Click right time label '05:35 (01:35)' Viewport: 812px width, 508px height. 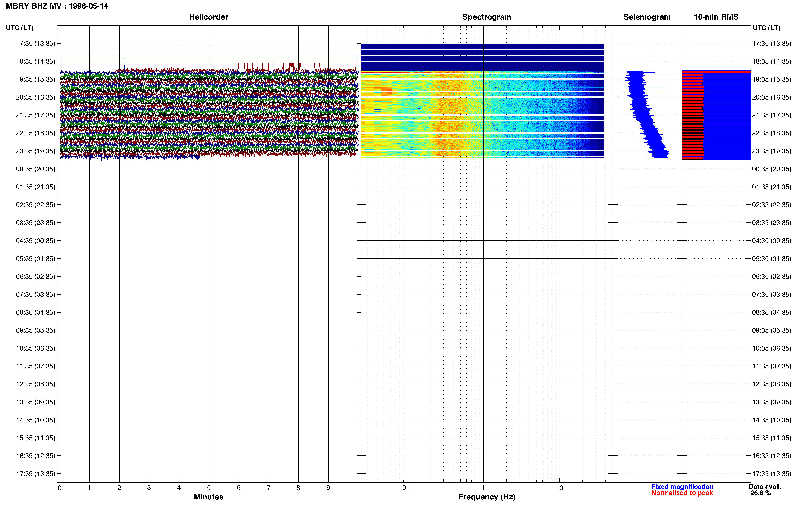pos(772,259)
